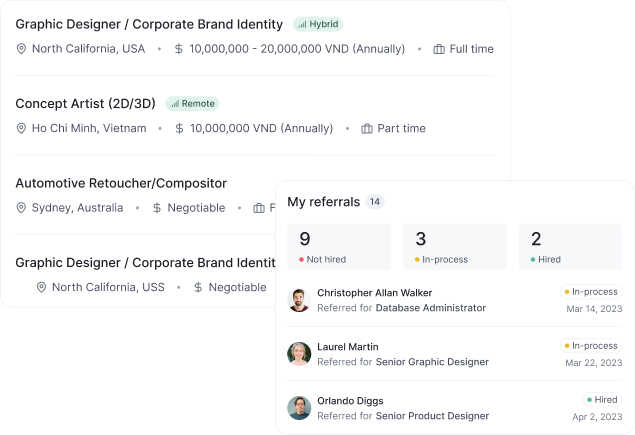Click location pin icon beside North California, USS
This screenshot has width=635, height=435.
[42, 287]
